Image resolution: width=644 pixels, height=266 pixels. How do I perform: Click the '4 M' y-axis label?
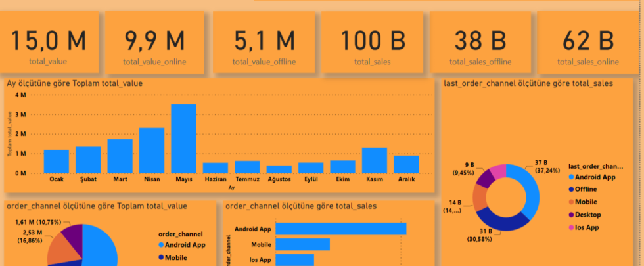[20, 95]
